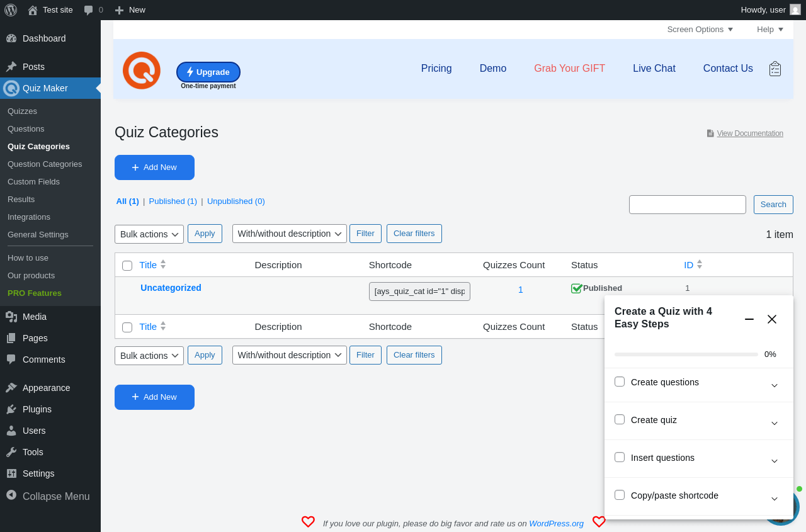This screenshot has width=806, height=532.
Task: Tick the Insert questions checkbox
Action: 620,457
